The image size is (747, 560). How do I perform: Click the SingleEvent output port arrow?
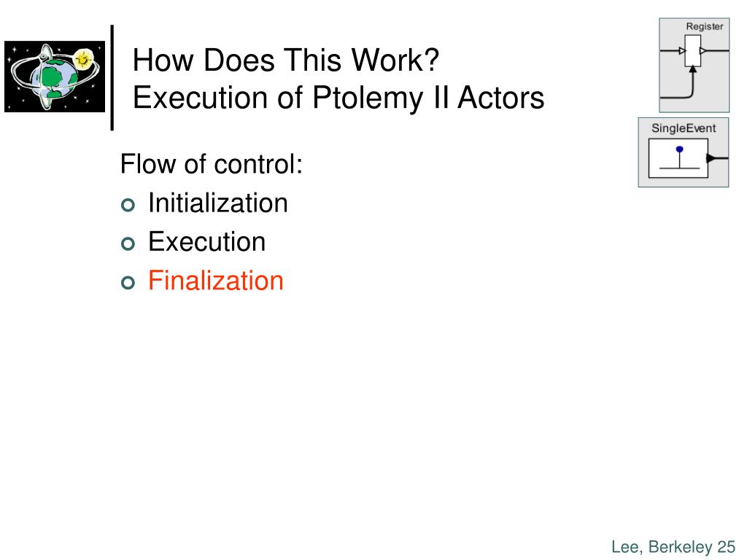pos(711,158)
